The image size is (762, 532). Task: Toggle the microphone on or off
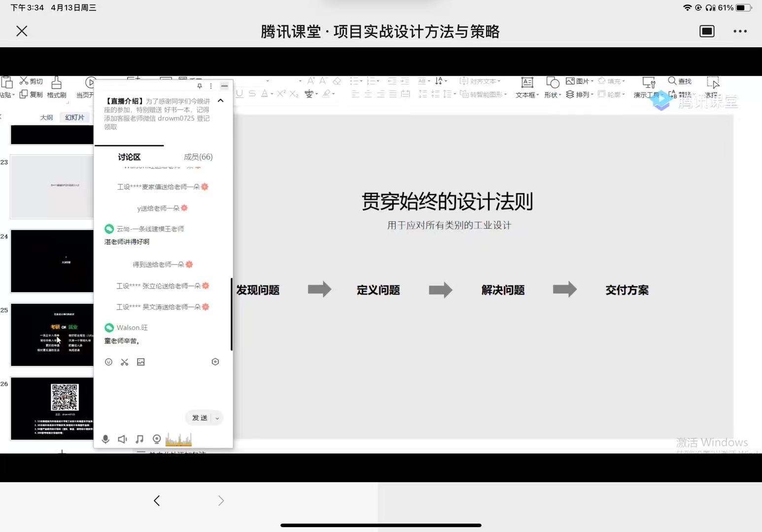pos(105,439)
